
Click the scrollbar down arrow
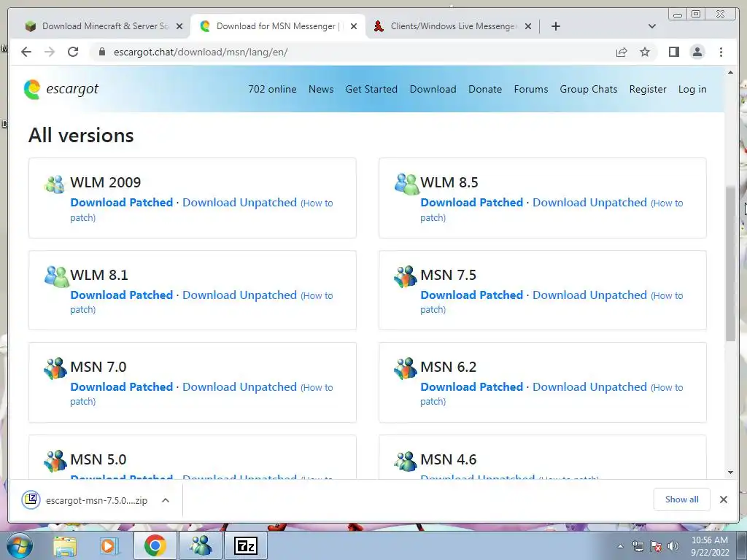coord(731,472)
